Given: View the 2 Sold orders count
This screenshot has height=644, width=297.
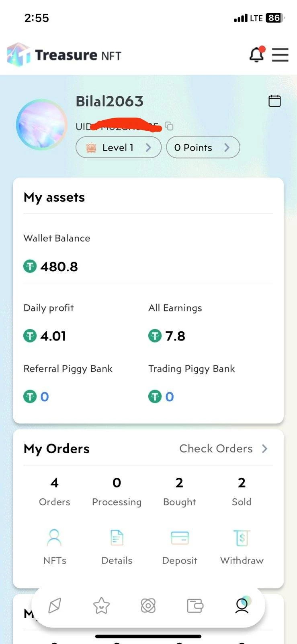Looking at the screenshot, I should tap(242, 491).
